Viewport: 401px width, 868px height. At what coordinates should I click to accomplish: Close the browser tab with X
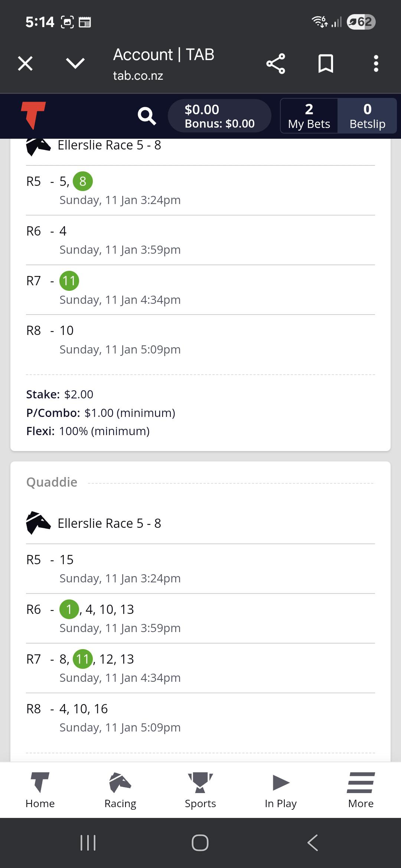25,63
